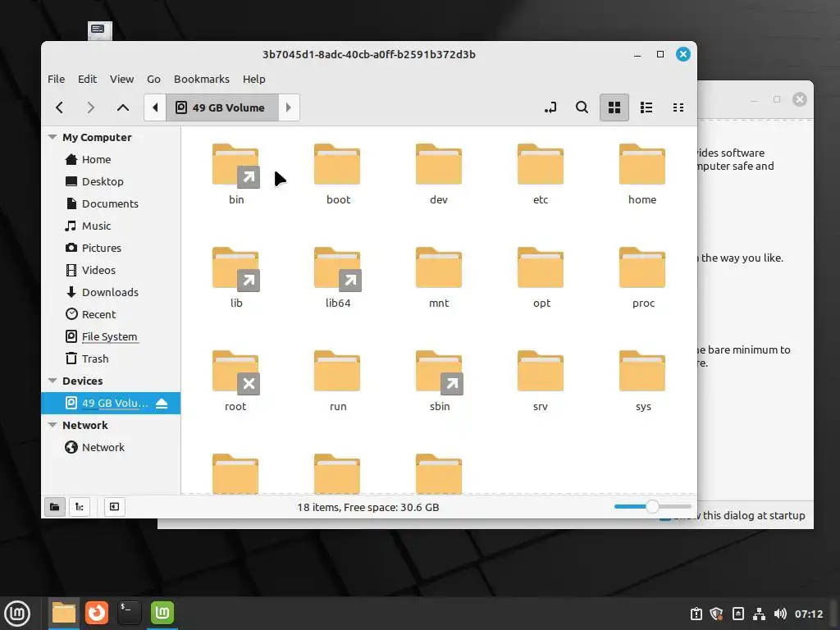The width and height of the screenshot is (840, 630).
Task: Hide the sidebar
Action: [x=114, y=507]
